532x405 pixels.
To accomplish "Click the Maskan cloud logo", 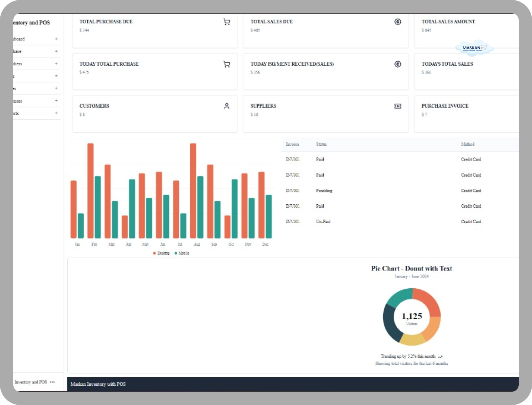I will pos(474,48).
